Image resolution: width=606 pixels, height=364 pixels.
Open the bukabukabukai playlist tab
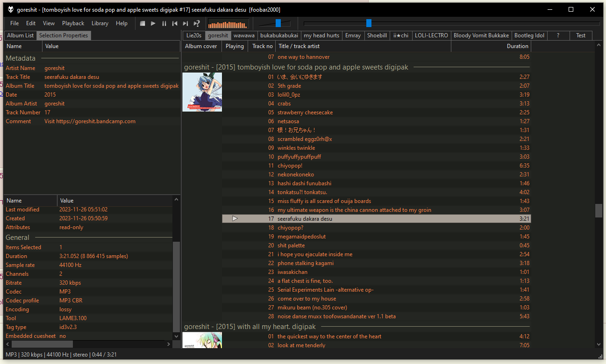[279, 35]
